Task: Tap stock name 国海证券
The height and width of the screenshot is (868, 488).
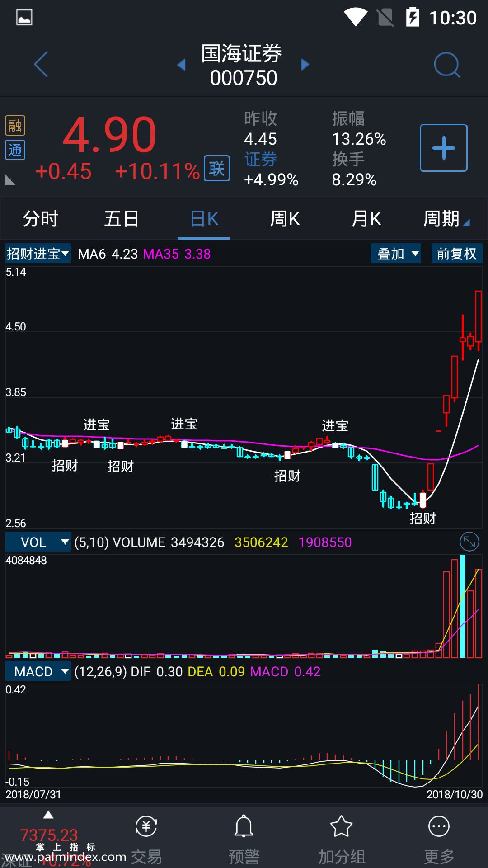Action: [x=242, y=54]
